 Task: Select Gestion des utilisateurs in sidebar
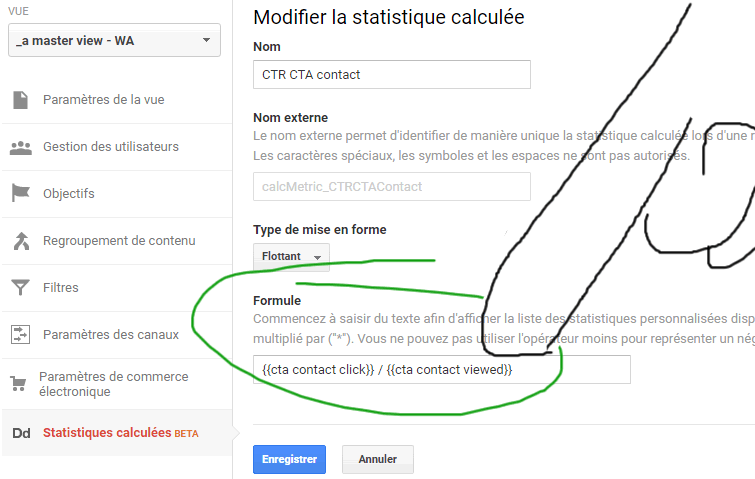click(x=110, y=147)
